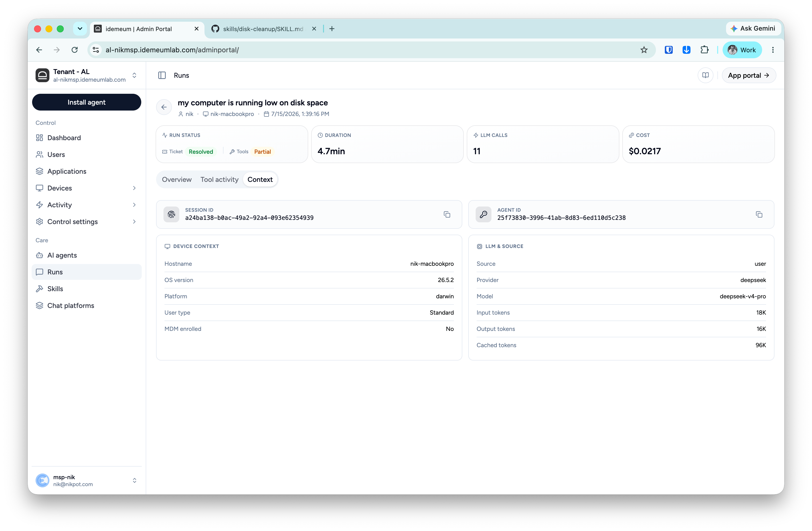Image resolution: width=812 pixels, height=531 pixels.
Task: Open AI agents in the sidebar
Action: click(x=87, y=255)
